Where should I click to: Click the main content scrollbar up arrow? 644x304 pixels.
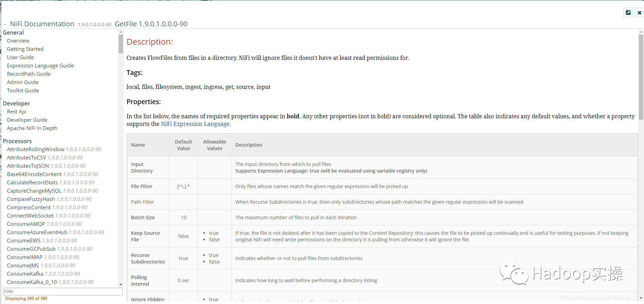pyautogui.click(x=641, y=32)
